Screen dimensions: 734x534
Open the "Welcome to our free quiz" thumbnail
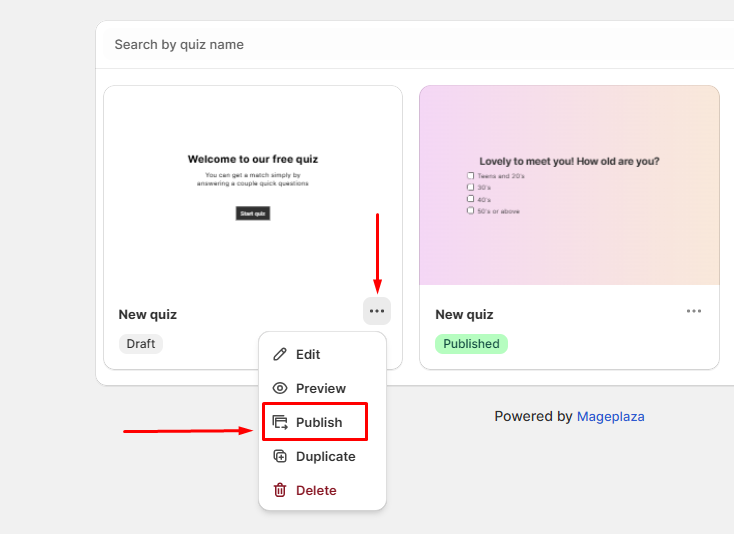coord(253,185)
